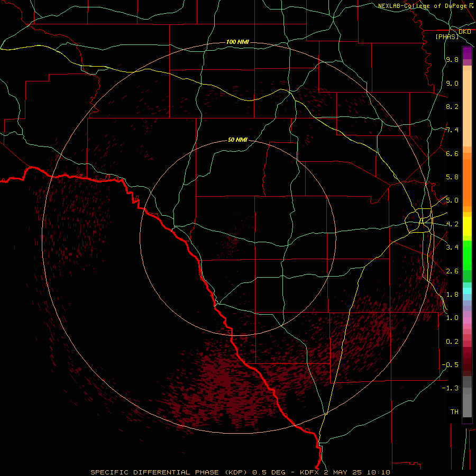Click the 4.2 legend value
Image resolution: width=476 pixels, height=476 pixels.
(x=452, y=224)
